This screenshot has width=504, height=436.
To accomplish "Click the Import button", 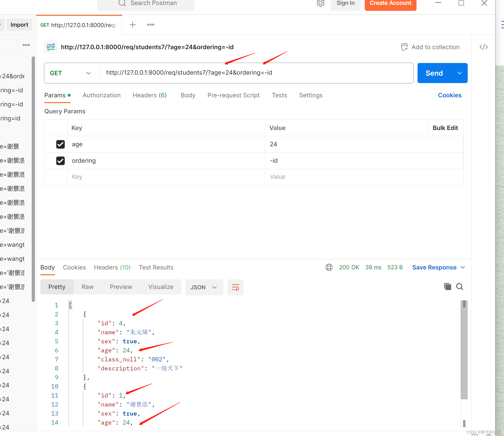I will pyautogui.click(x=19, y=24).
